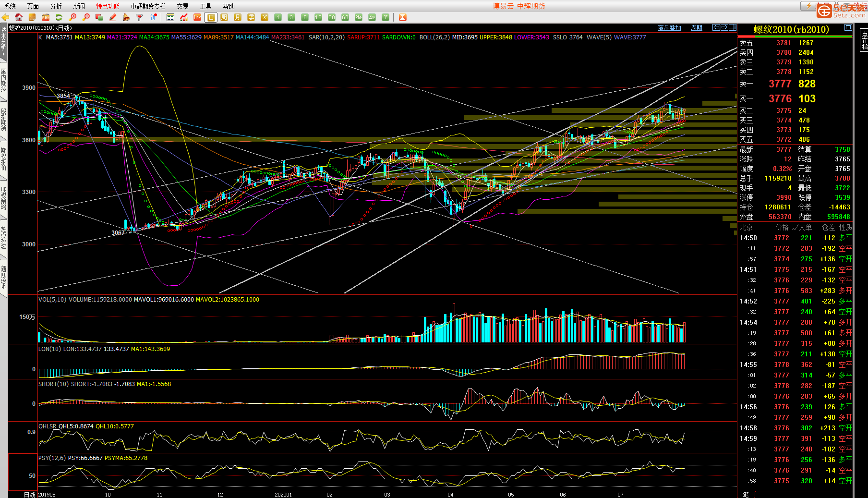Expand the 技术分析 side panel

click(x=3, y=42)
